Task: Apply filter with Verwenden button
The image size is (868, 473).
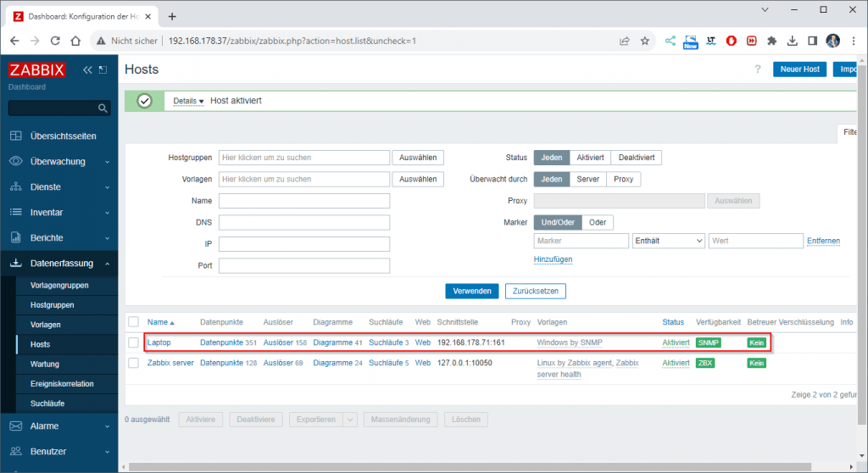Action: click(x=471, y=292)
